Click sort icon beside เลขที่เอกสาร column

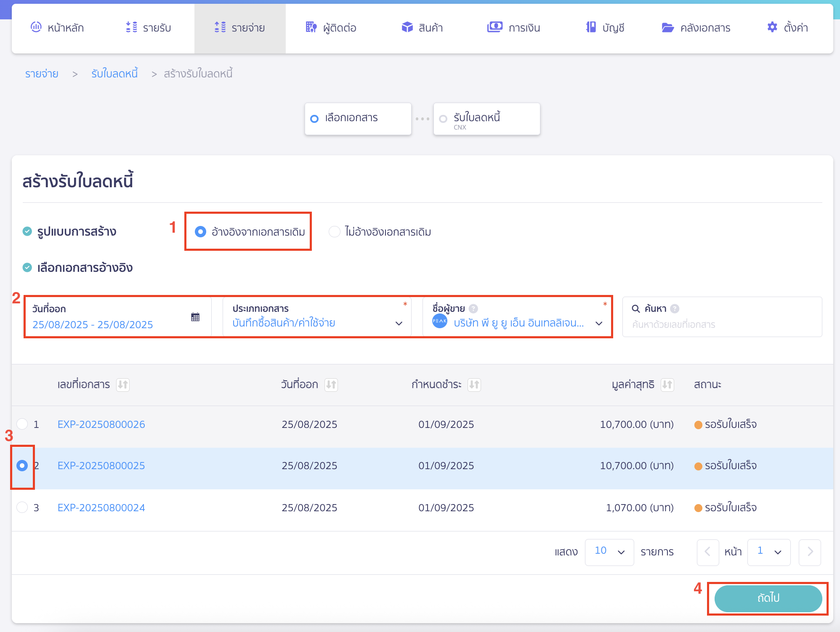[x=123, y=384]
